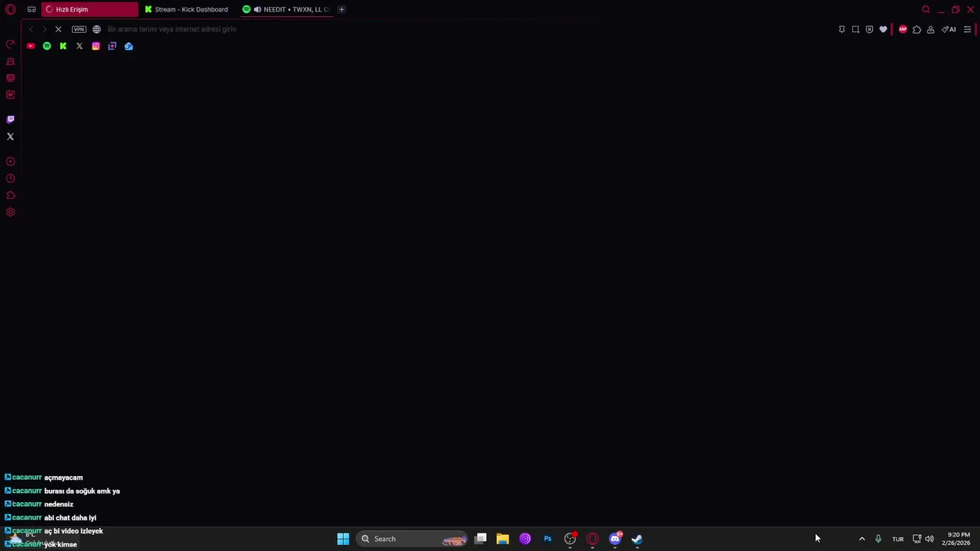Image resolution: width=980 pixels, height=551 pixels.
Task: Open the Spotify bookmark
Action: coord(47,46)
